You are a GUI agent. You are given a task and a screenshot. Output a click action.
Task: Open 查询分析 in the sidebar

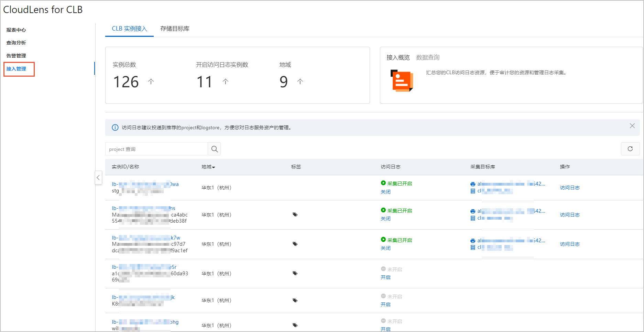pos(16,43)
